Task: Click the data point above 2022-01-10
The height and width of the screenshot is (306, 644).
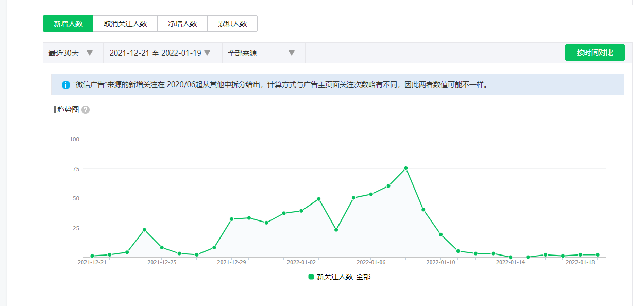Action: 441,234
